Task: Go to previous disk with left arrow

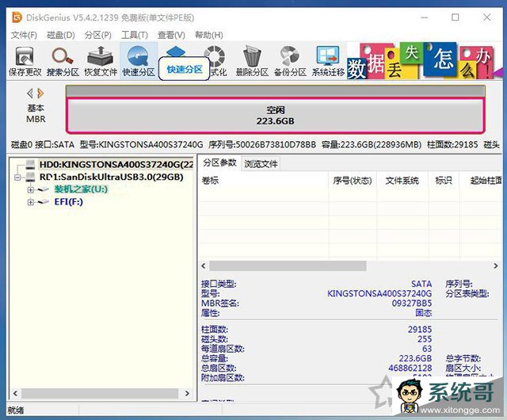Action: click(x=30, y=94)
